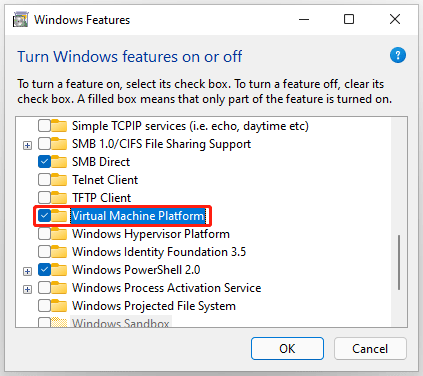Expand the Windows PowerShell 2.0 node
The height and width of the screenshot is (376, 423).
tap(27, 272)
